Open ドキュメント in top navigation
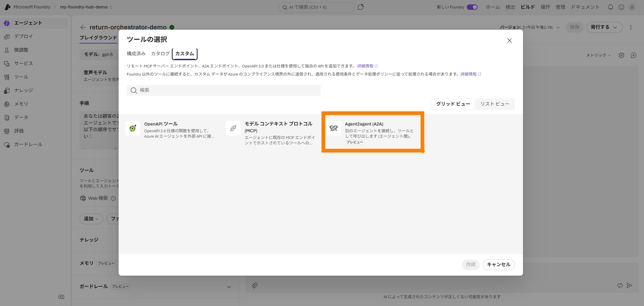This screenshot has height=306, width=644. pos(585,7)
